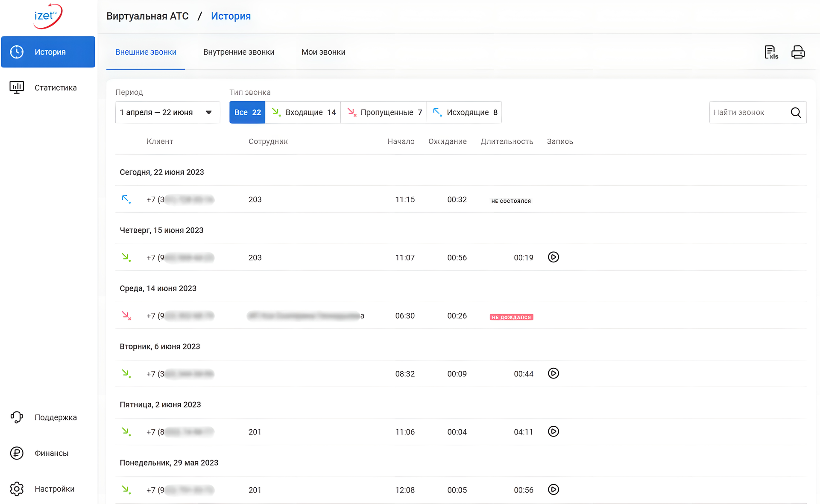Click the printer icon

point(798,52)
